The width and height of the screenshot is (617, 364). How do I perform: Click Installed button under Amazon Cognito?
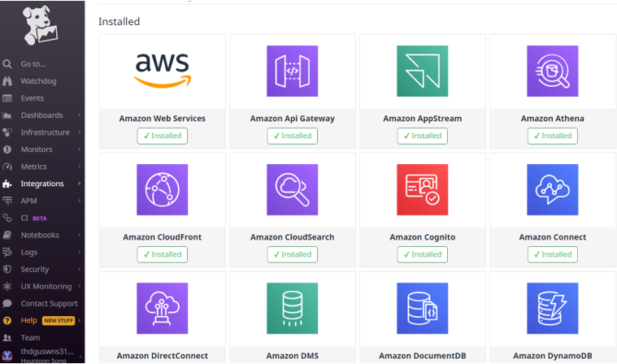coord(422,255)
